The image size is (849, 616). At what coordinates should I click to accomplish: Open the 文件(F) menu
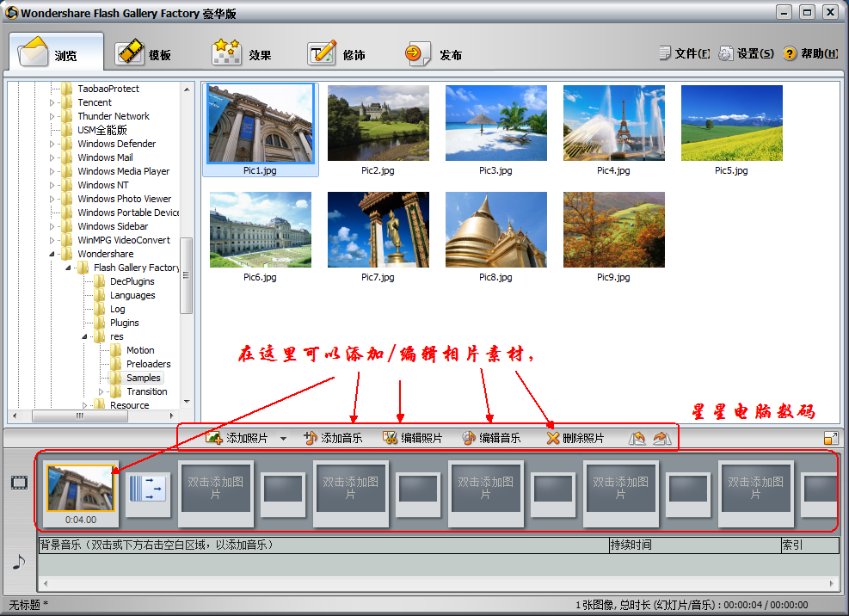pos(685,53)
